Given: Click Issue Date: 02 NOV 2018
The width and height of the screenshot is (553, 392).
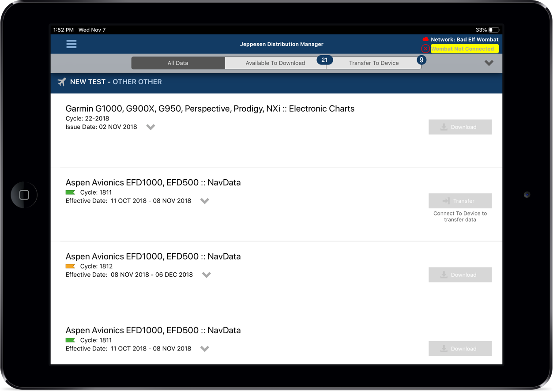Looking at the screenshot, I should tap(101, 127).
